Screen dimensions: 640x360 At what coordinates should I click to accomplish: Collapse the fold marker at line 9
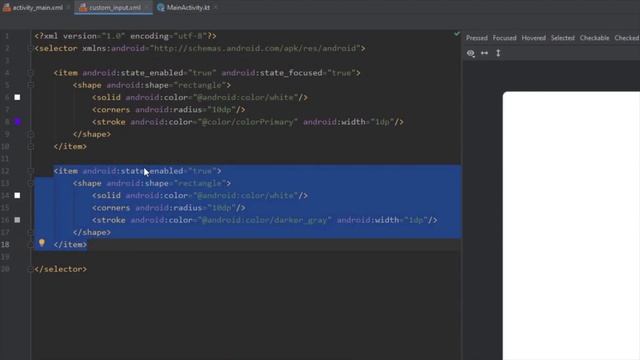pos(30,134)
